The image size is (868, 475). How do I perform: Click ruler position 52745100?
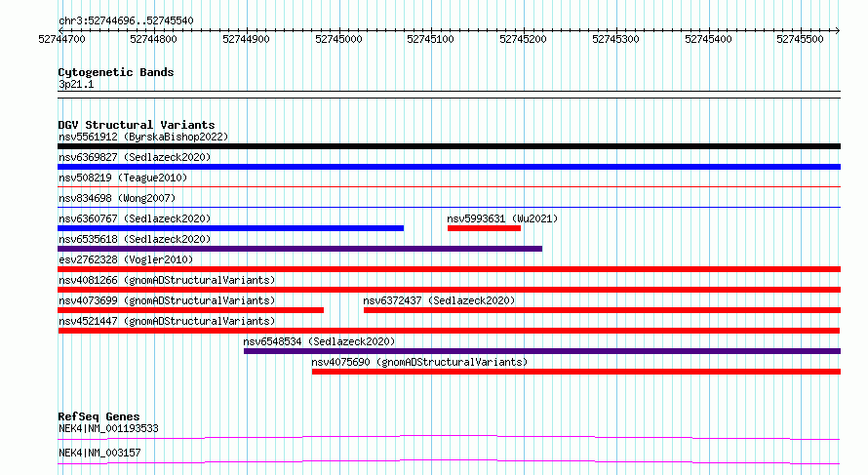(x=430, y=39)
